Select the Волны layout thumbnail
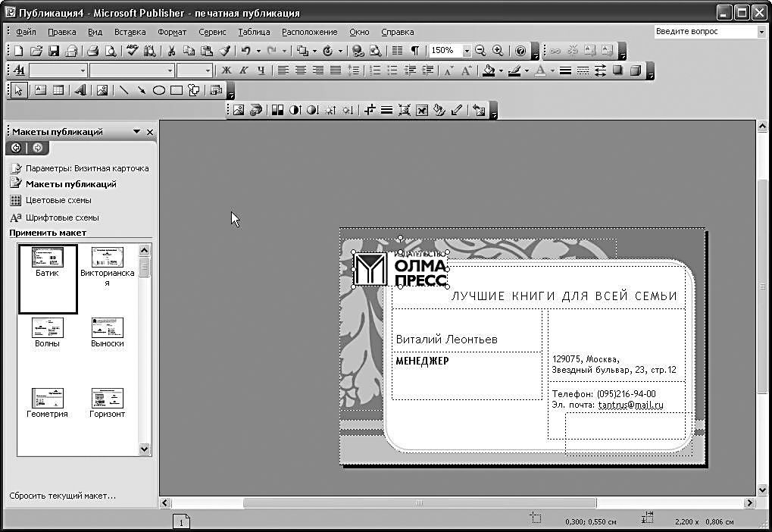Viewport: 772px width, 532px height. (x=47, y=331)
